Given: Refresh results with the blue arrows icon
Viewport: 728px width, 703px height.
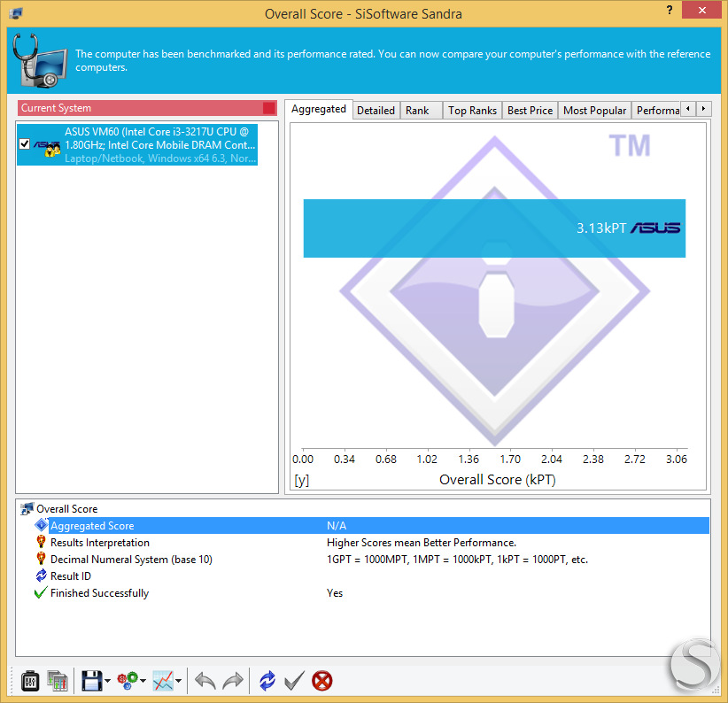Looking at the screenshot, I should 267,681.
